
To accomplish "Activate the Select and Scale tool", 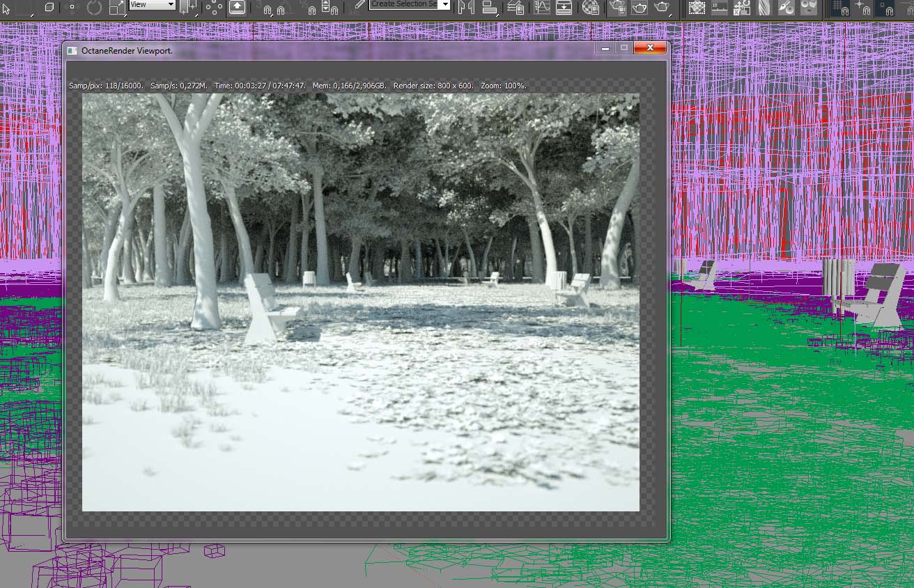I will coord(117,8).
